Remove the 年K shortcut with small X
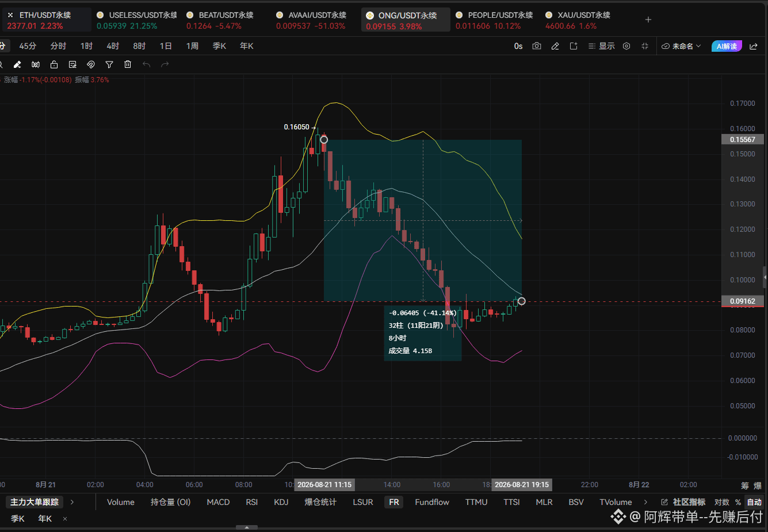 point(65,519)
